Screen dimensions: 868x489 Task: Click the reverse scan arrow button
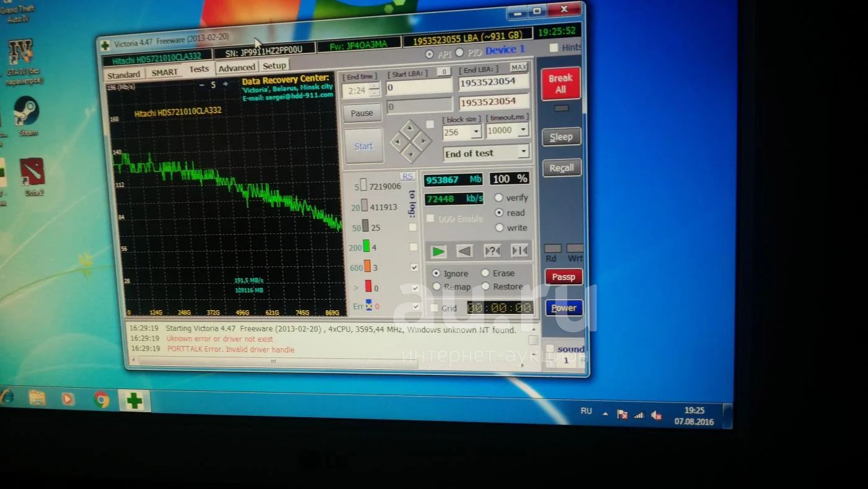tap(464, 251)
